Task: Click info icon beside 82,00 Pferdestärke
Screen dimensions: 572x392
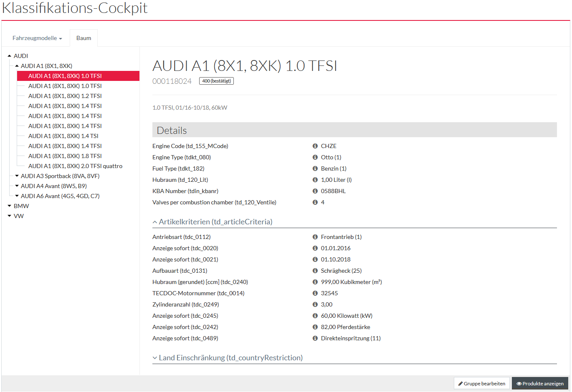Action: pyautogui.click(x=315, y=327)
